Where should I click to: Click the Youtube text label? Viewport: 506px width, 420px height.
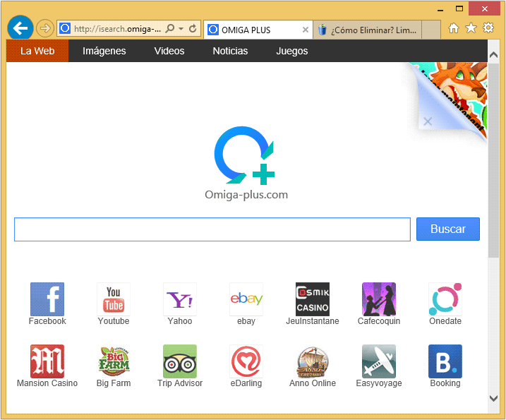(x=114, y=321)
